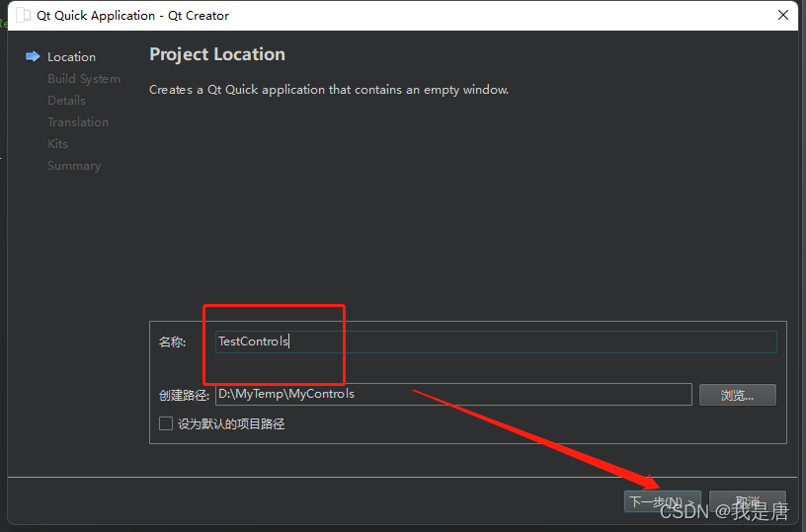
Task: Select the Location wizard step
Action: pos(71,57)
